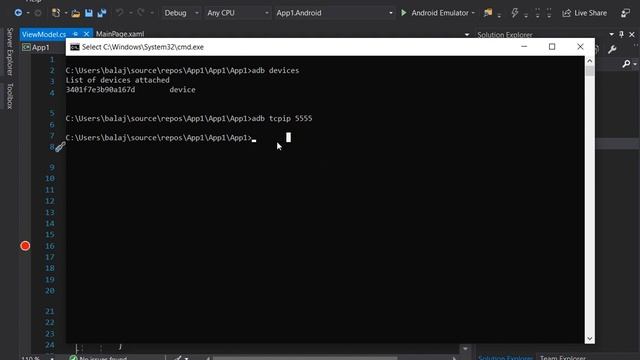Click the icon right of Android Emulator
This screenshot has height=360, width=640.
tap(488, 13)
